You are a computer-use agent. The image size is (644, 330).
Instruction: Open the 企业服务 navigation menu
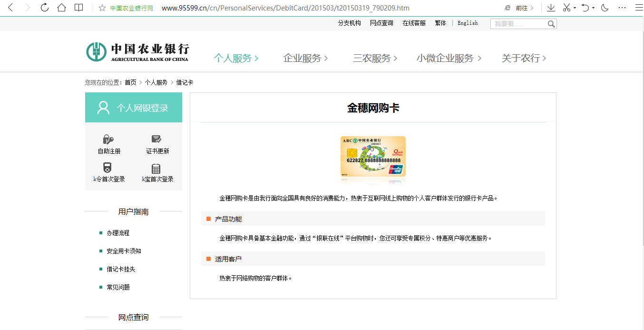[x=306, y=58]
